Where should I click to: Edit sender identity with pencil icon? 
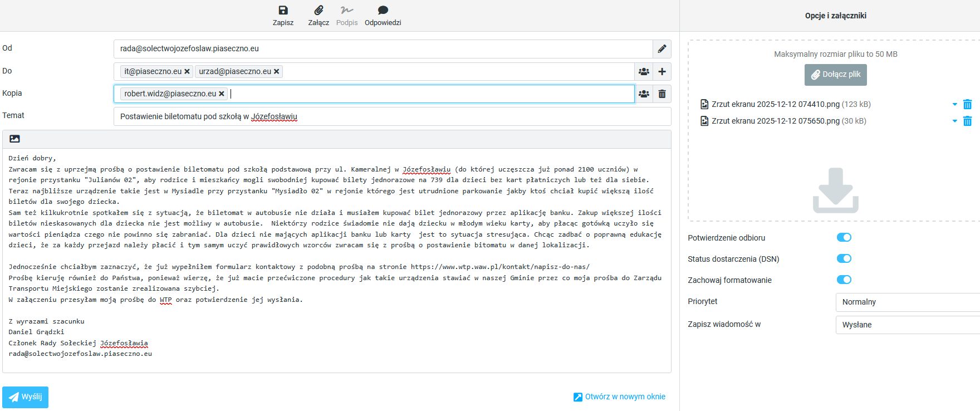click(x=661, y=49)
